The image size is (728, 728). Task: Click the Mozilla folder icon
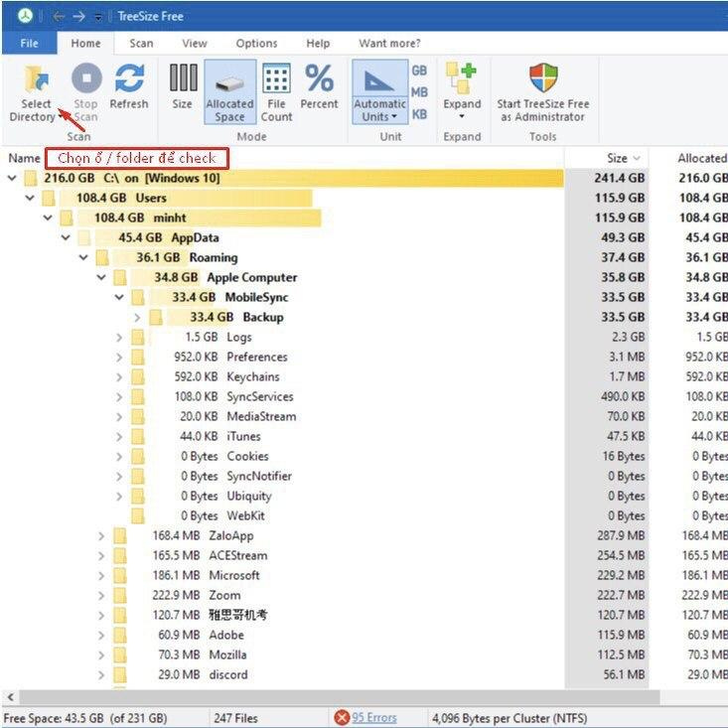click(x=120, y=655)
